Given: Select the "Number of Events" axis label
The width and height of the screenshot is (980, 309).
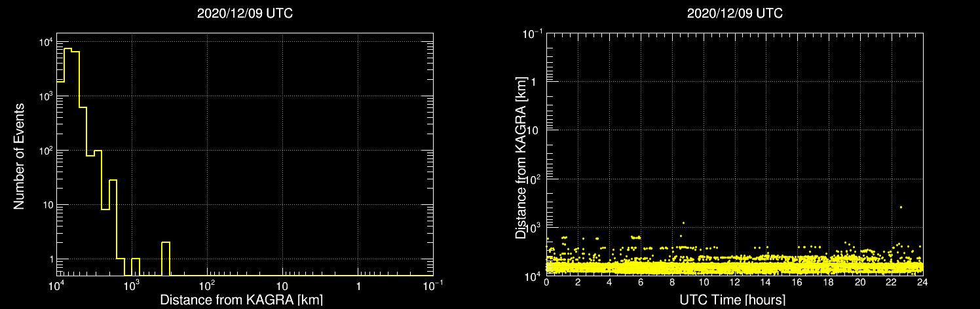Looking at the screenshot, I should tap(20, 156).
